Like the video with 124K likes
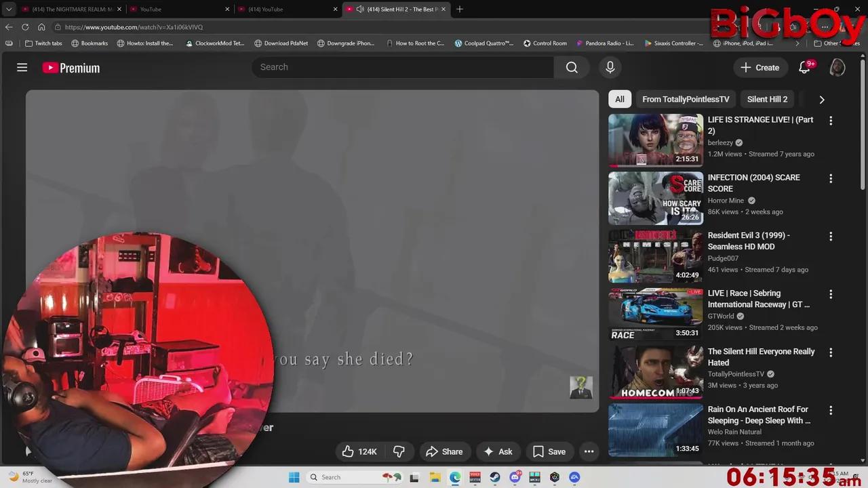The height and width of the screenshot is (488, 868). [x=359, y=451]
